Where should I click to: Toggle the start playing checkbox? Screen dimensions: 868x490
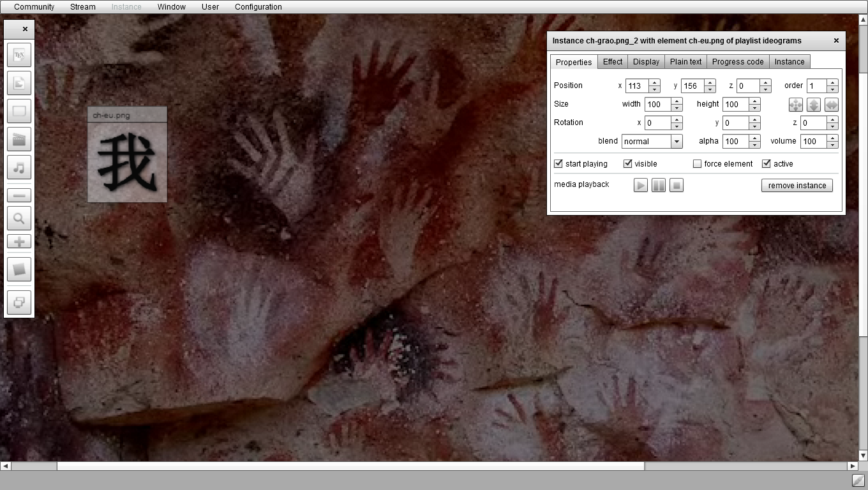pos(558,163)
